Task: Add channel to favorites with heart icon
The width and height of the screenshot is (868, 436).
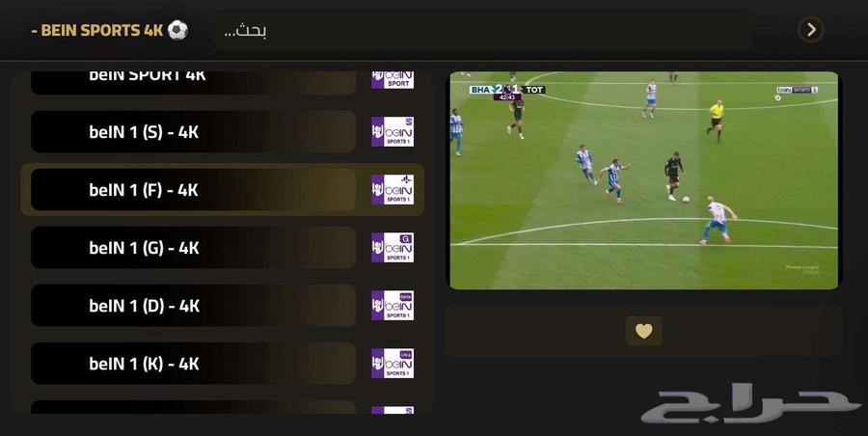Action: coord(643,331)
